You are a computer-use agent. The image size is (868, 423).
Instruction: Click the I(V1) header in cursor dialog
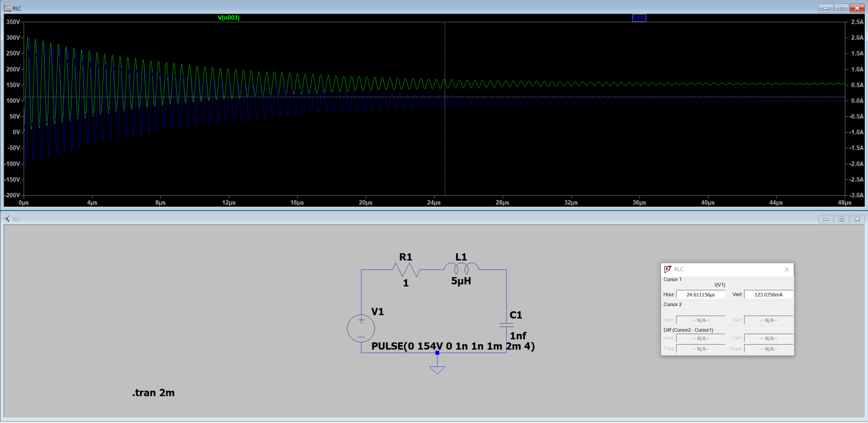click(x=720, y=285)
